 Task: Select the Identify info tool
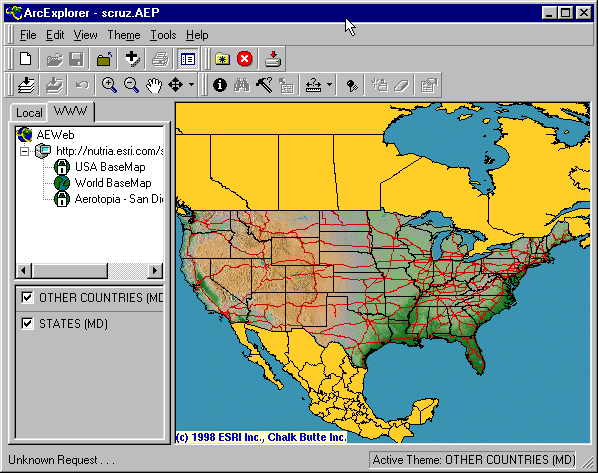220,85
